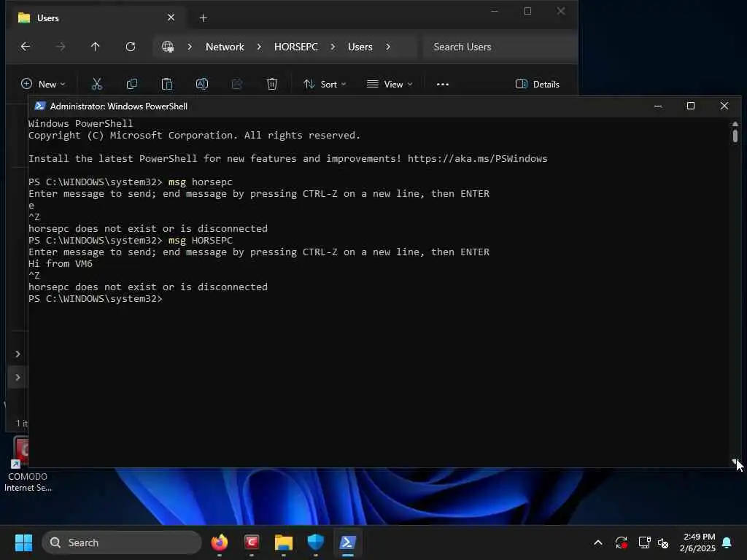Image resolution: width=747 pixels, height=560 pixels.
Task: Click the Share icon in toolbar
Action: pyautogui.click(x=237, y=85)
